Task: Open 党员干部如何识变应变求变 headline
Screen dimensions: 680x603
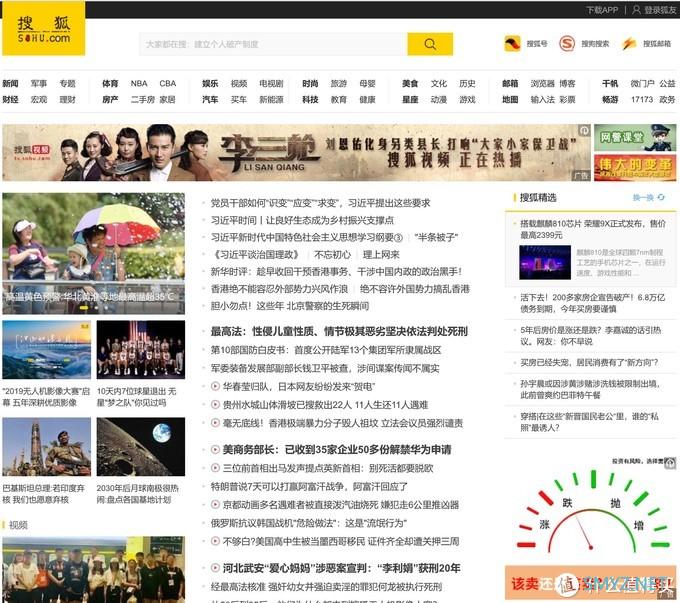Action: tap(320, 203)
